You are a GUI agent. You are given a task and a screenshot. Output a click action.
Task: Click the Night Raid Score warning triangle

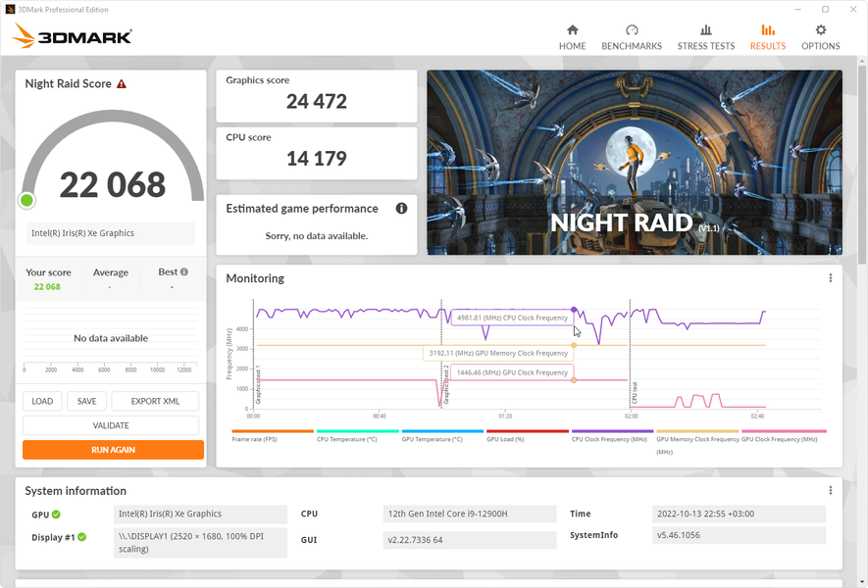tap(122, 84)
